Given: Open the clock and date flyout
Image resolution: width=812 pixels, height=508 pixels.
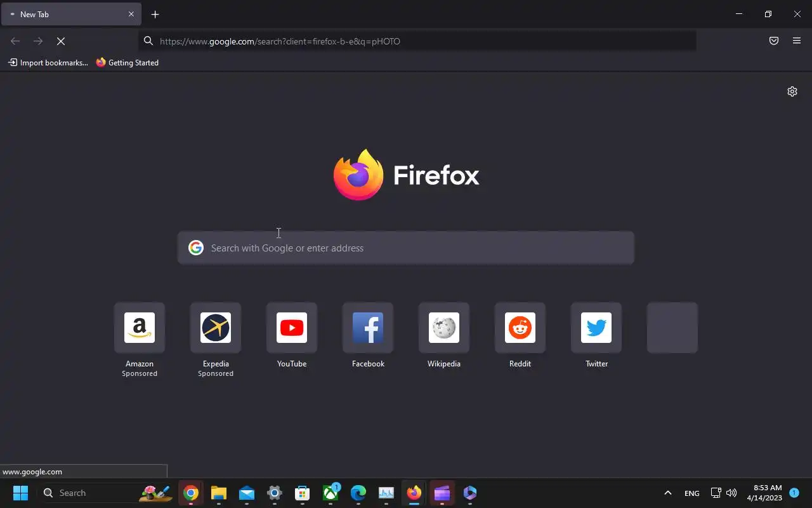Looking at the screenshot, I should point(764,493).
